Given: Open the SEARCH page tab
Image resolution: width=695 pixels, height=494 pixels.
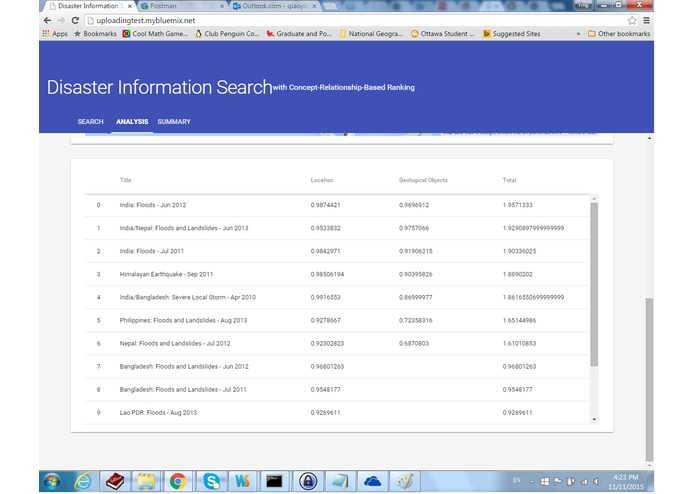Looking at the screenshot, I should (x=90, y=121).
